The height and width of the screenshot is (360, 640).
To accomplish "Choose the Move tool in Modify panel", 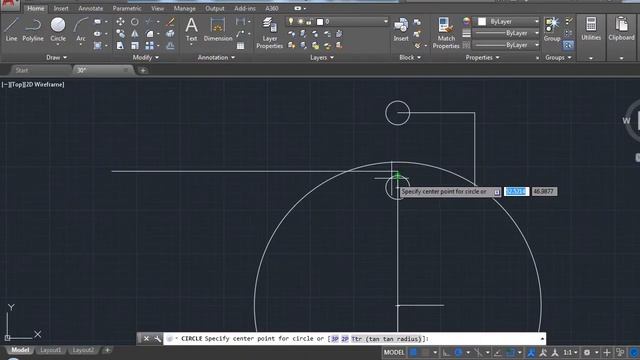I will click(x=120, y=22).
